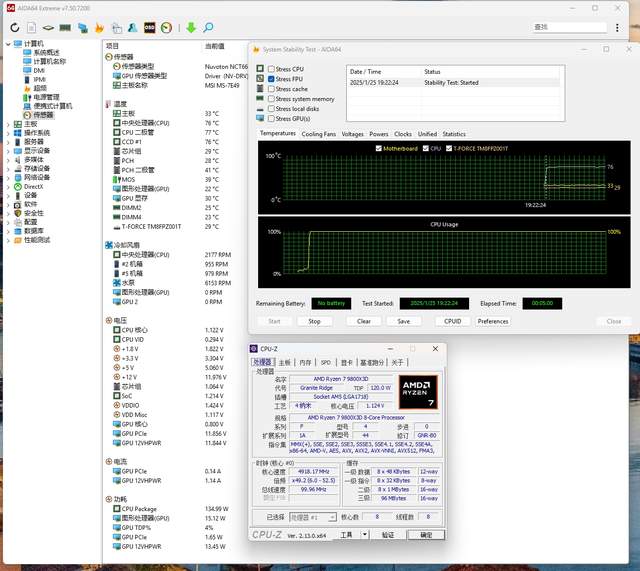Switch to the Unified tab
The width and height of the screenshot is (640, 571).
click(x=427, y=134)
